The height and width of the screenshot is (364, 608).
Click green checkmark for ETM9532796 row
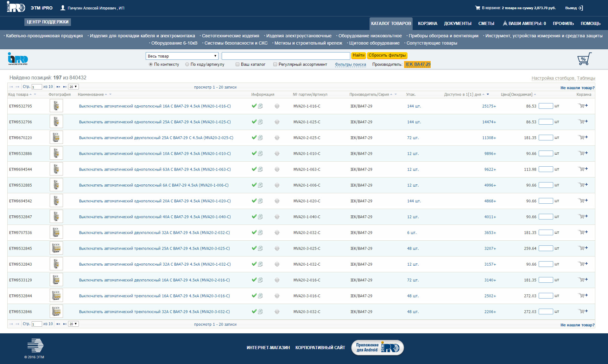[254, 121]
